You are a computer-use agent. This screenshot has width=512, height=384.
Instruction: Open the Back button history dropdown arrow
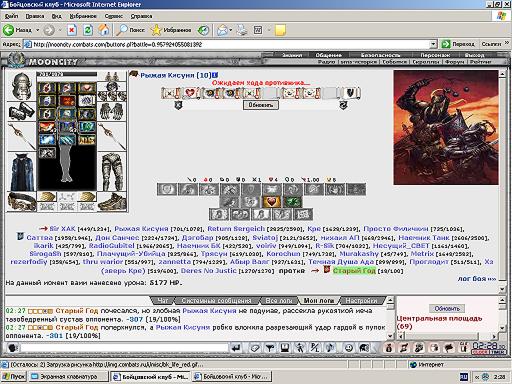click(38, 30)
